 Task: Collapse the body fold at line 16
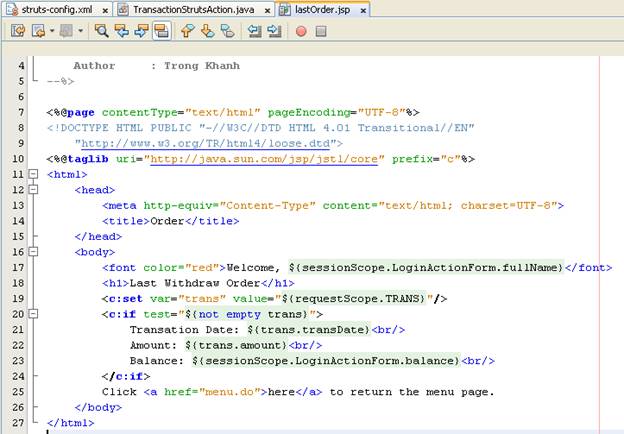point(33,251)
